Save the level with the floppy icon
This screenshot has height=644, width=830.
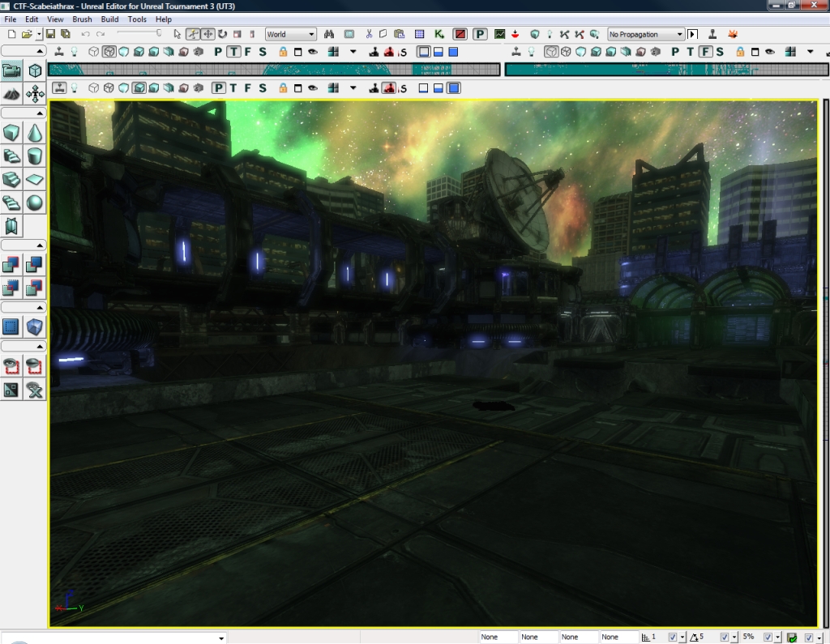51,34
